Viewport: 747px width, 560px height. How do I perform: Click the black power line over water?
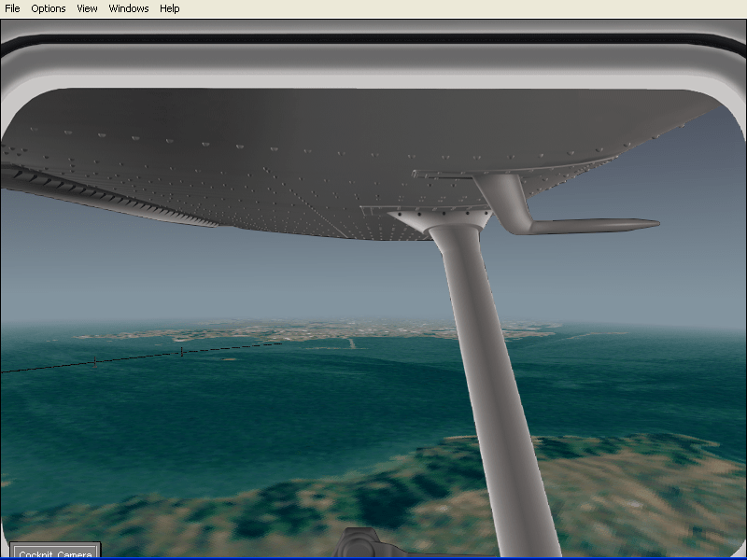(x=140, y=357)
